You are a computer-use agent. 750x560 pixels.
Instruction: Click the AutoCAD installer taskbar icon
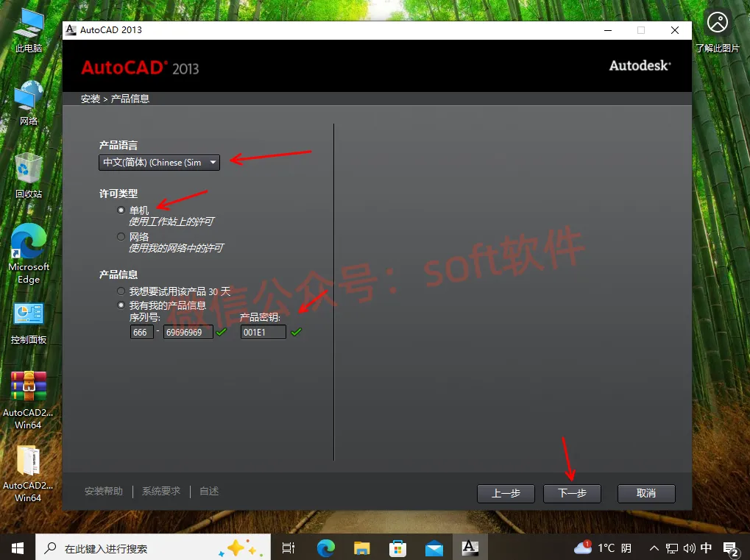(470, 548)
